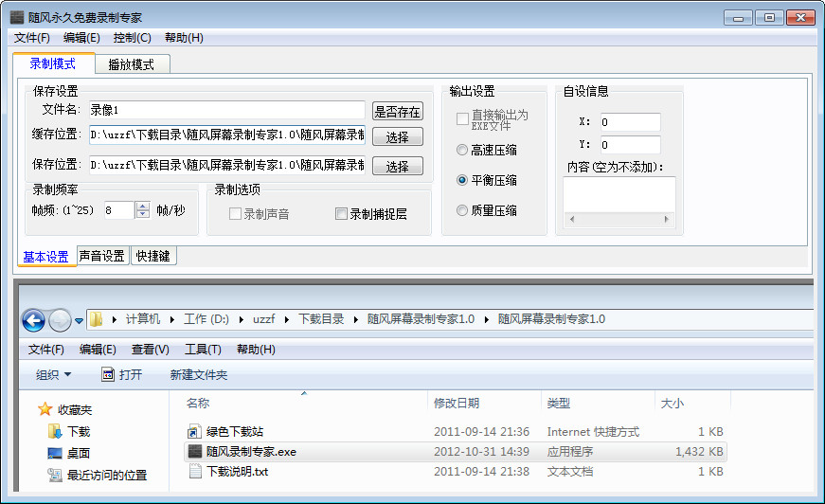Screen dimensions: 825x504
Task: Select the 基本设置 tab
Action: 46,257
